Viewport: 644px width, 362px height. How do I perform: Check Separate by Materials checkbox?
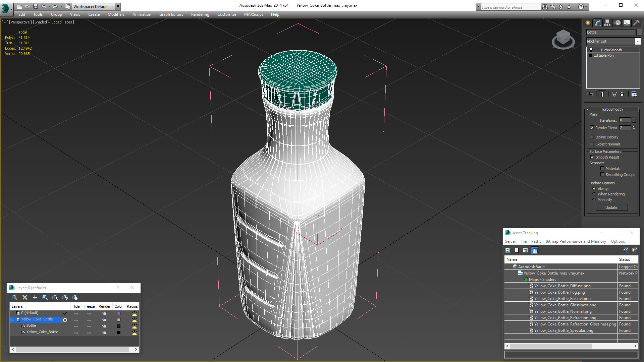coord(602,169)
